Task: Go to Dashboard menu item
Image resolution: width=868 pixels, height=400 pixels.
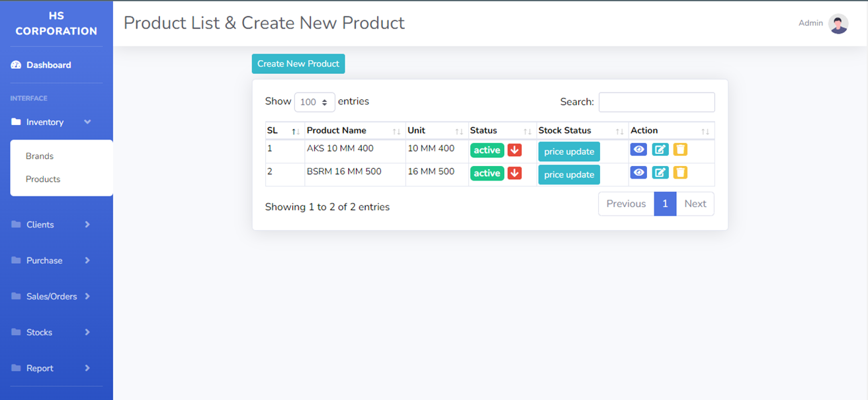Action: 48,65
